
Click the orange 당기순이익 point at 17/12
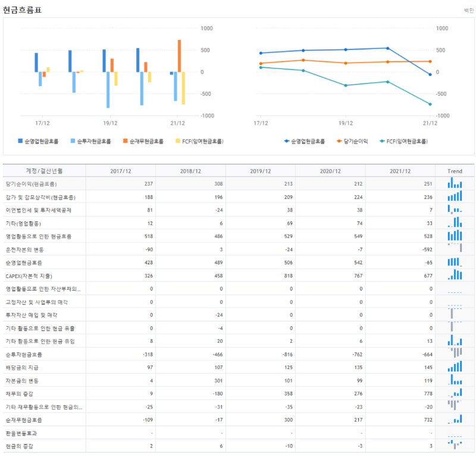click(x=261, y=64)
